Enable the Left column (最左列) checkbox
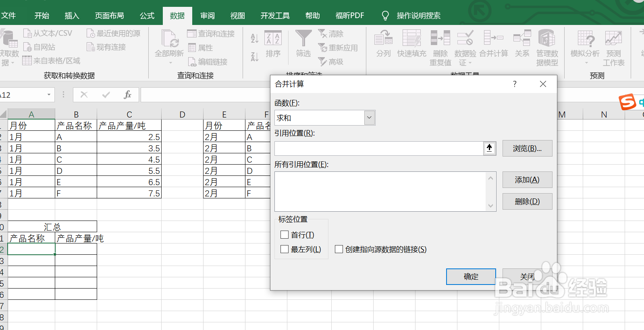The width and height of the screenshot is (644, 330). coord(285,250)
